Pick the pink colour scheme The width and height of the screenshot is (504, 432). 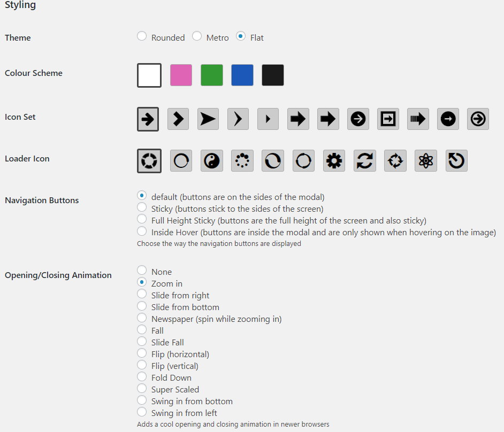coord(181,75)
